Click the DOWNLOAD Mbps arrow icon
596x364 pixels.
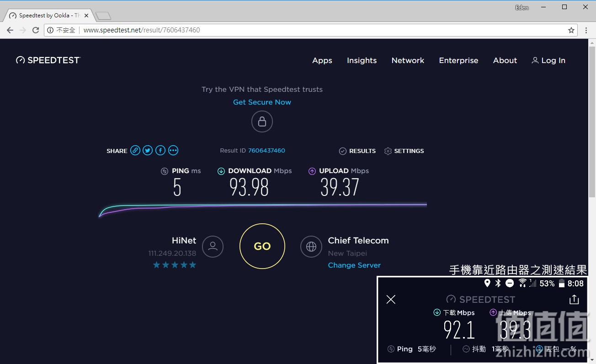click(221, 171)
